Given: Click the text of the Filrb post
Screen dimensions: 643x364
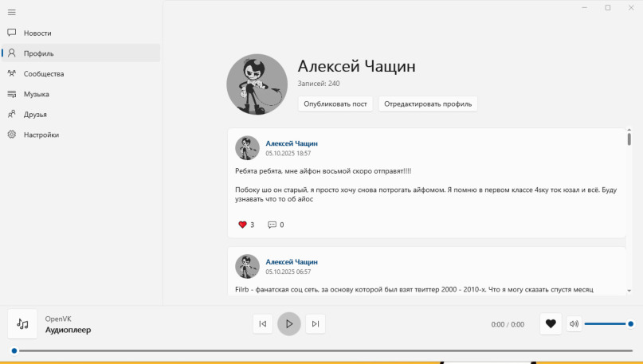Looking at the screenshot, I should click(x=414, y=289).
